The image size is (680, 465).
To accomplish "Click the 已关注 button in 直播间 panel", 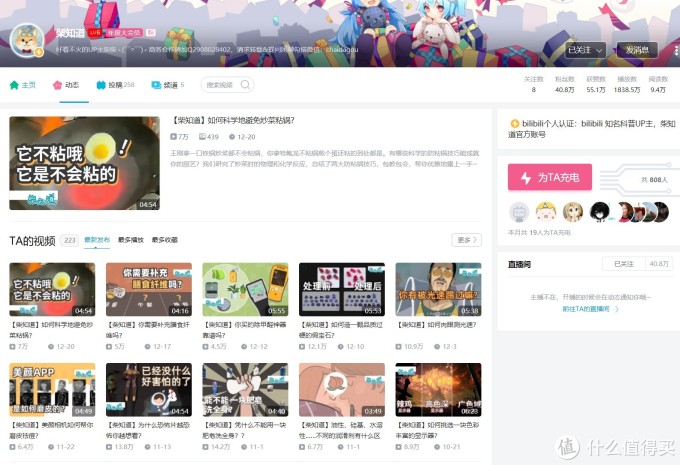I will click(624, 264).
